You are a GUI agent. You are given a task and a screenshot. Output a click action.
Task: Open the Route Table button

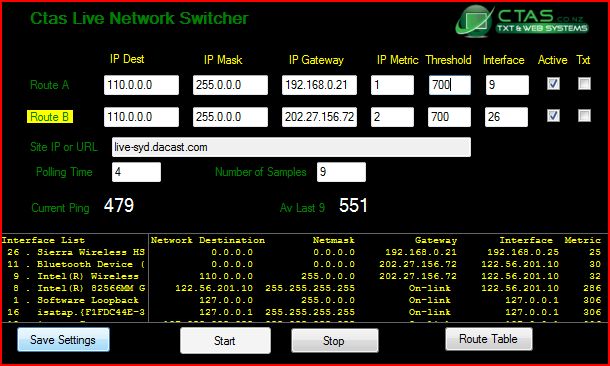(489, 339)
